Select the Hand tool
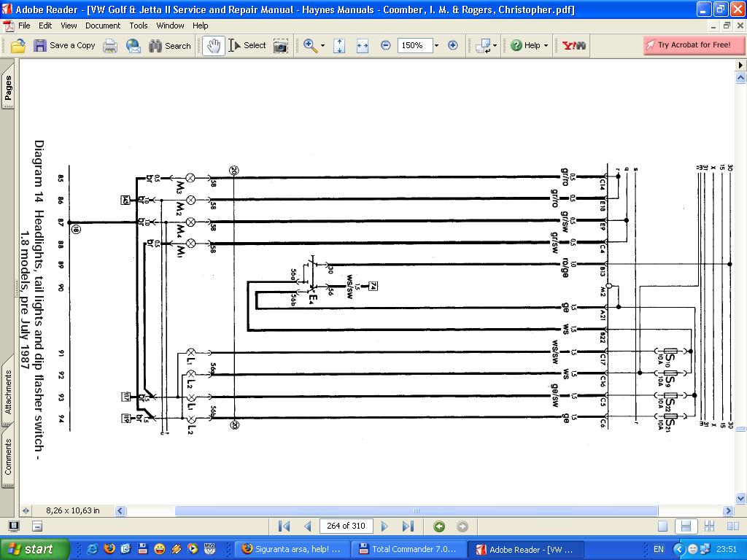The width and height of the screenshot is (747, 560). tap(213, 45)
